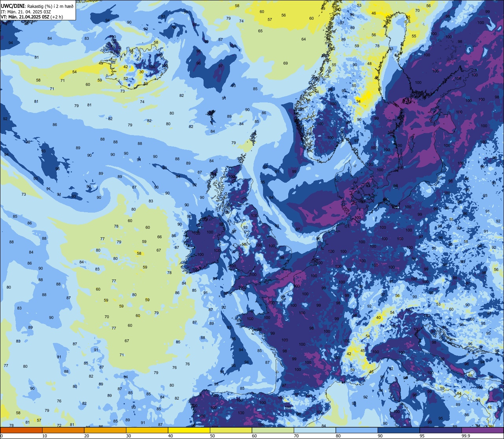504x439 pixels.
Task: Click the value 49 in western Iceland
Action: tap(101, 63)
